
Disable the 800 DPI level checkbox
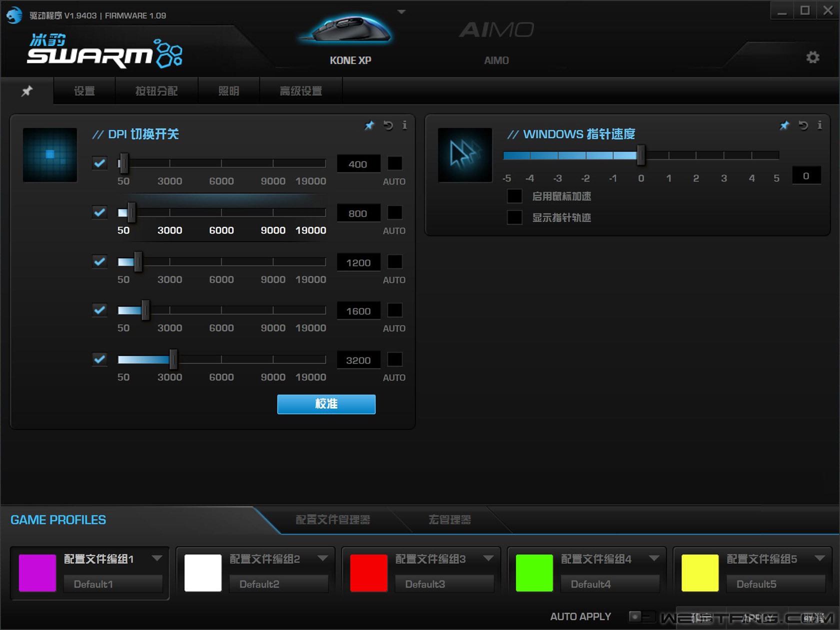point(99,212)
